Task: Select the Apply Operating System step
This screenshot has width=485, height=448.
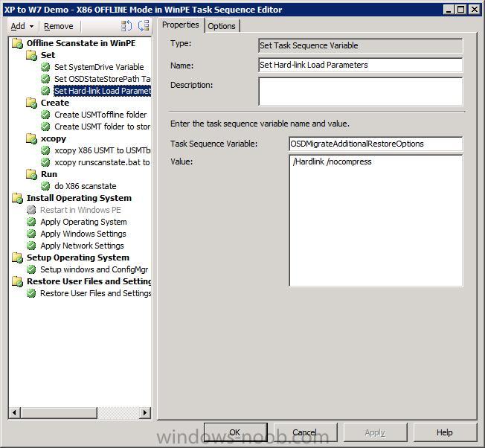Action: pos(83,222)
